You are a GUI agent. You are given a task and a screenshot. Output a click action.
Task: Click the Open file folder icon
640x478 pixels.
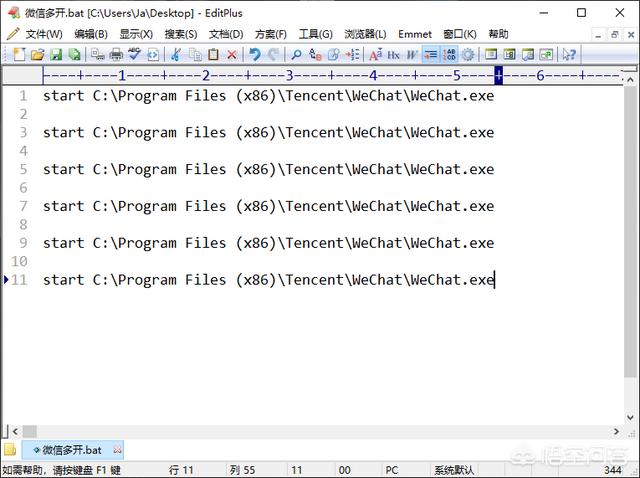pos(37,54)
